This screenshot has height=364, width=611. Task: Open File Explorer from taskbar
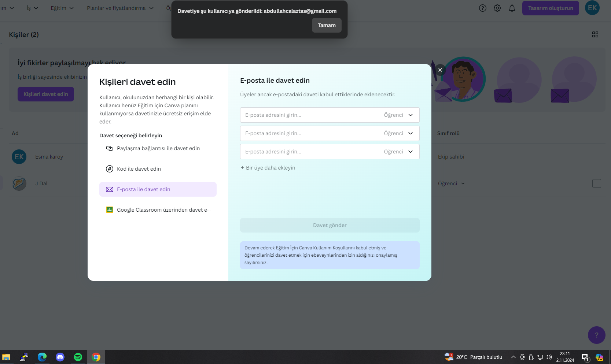(x=6, y=357)
